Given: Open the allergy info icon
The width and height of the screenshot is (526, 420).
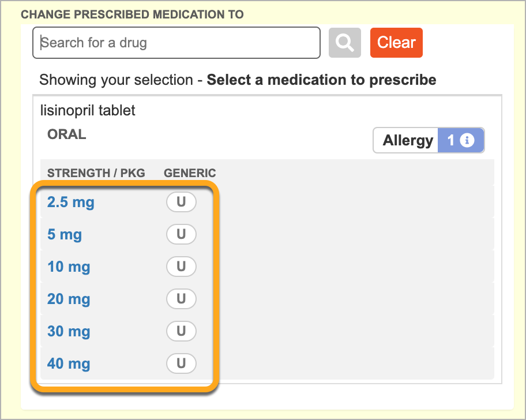Looking at the screenshot, I should pos(467,140).
